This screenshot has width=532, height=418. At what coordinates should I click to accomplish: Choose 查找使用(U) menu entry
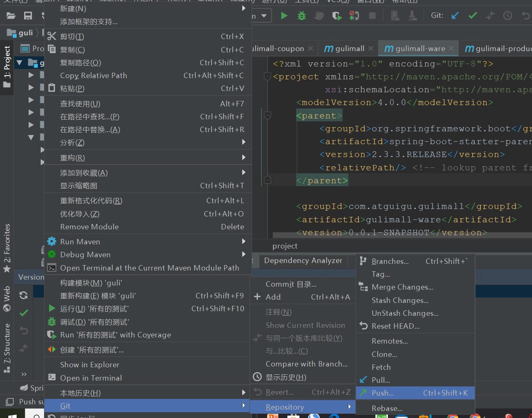148,104
